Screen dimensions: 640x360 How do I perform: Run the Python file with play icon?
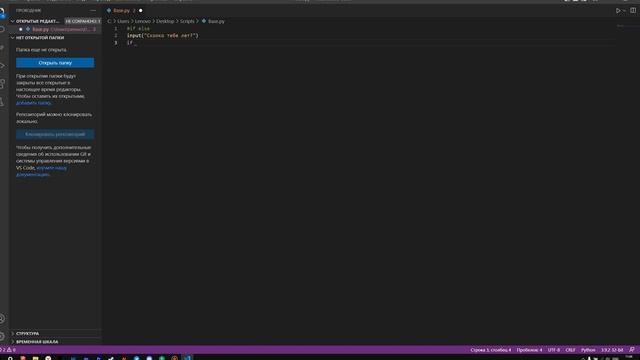click(618, 11)
